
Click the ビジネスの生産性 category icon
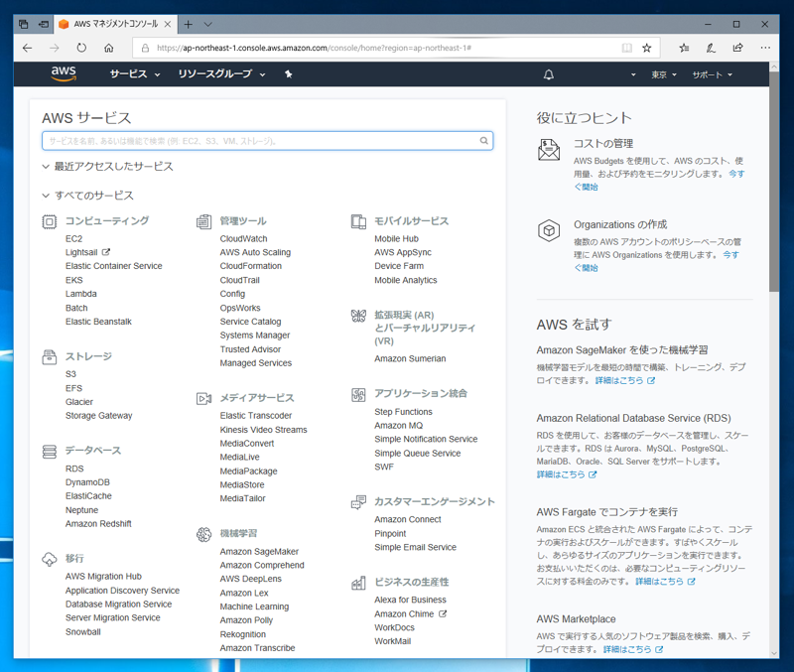tap(358, 583)
